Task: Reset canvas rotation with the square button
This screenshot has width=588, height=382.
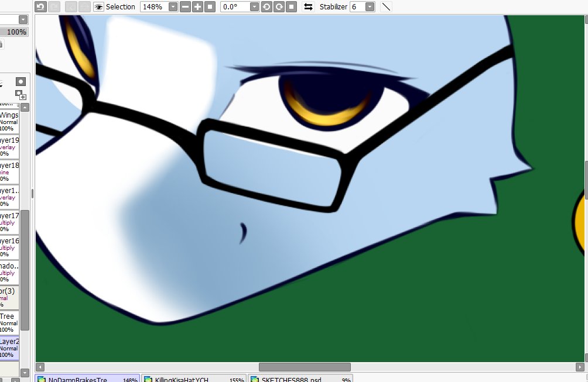Action: coord(292,7)
